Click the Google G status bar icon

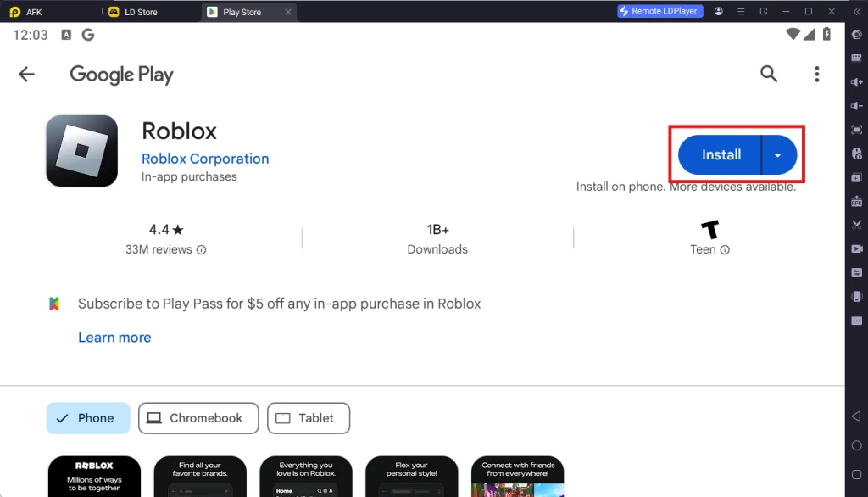[88, 35]
